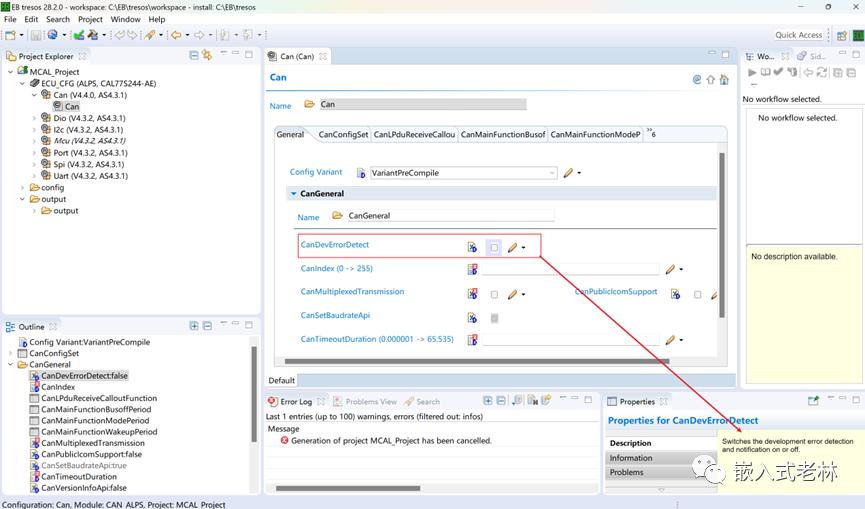Open the Window menu

(x=125, y=19)
